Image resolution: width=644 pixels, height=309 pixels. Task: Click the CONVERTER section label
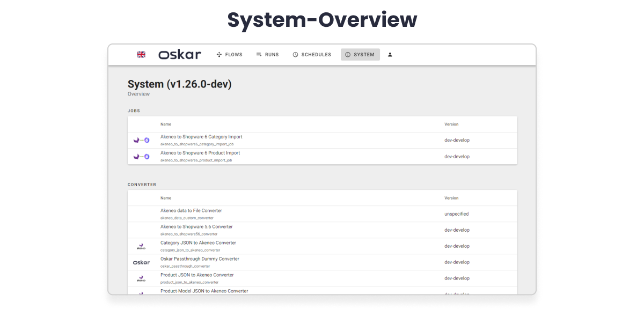click(142, 185)
